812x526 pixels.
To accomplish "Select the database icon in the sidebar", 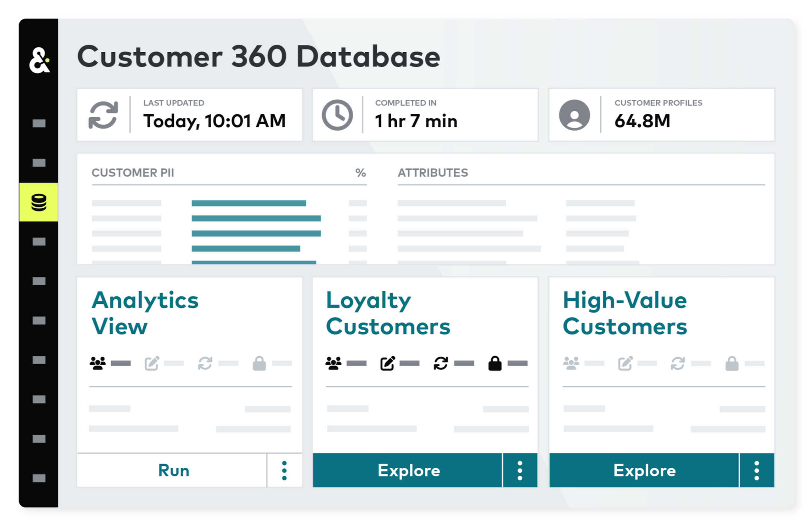I will [39, 203].
